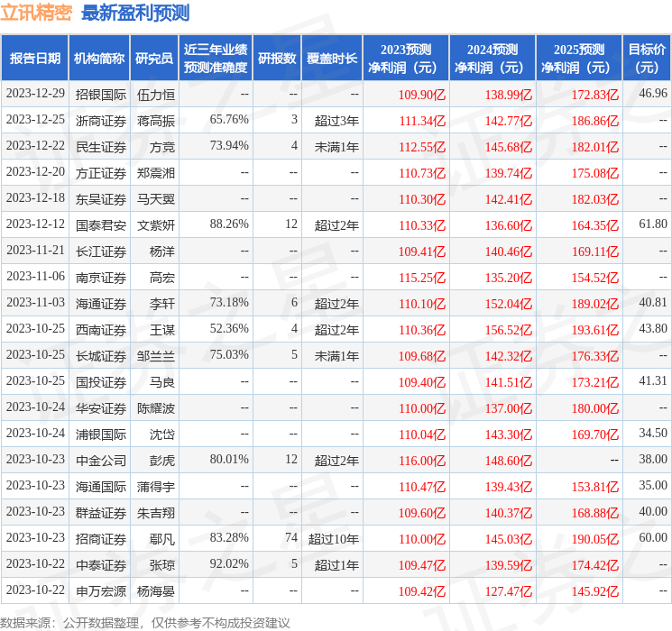Click the 南京证券 institution cell
This screenshot has height=631, width=672.
tap(101, 278)
